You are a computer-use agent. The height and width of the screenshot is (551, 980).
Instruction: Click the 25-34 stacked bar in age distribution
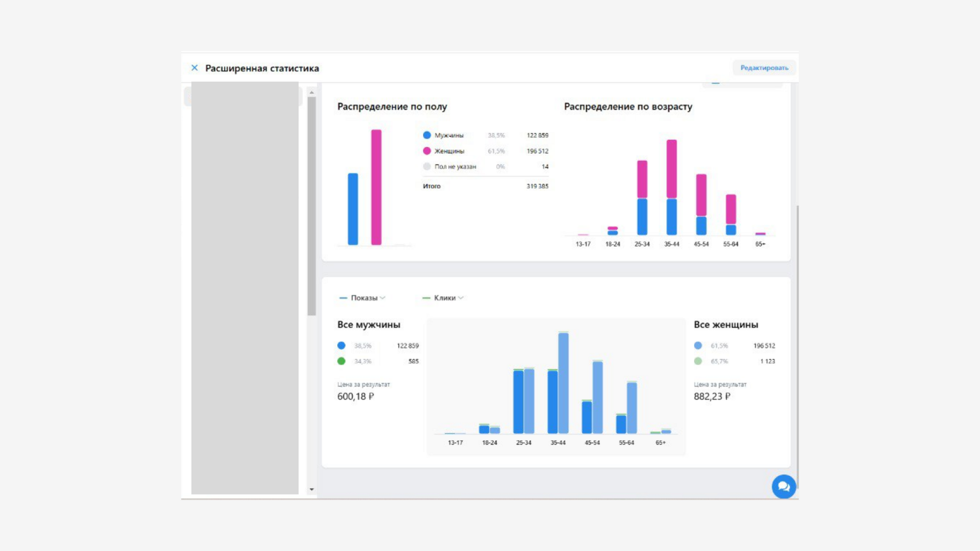(642, 198)
